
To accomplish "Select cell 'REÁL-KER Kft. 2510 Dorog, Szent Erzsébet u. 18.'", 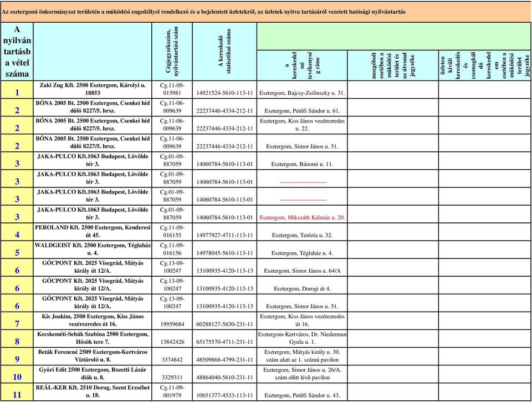I will pyautogui.click(x=93, y=392).
